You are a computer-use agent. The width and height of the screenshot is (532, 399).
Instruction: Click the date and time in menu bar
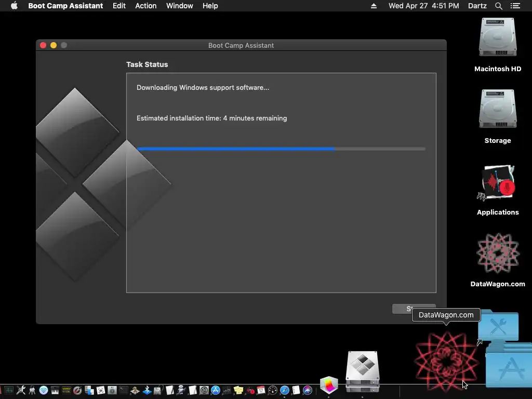pos(424,6)
